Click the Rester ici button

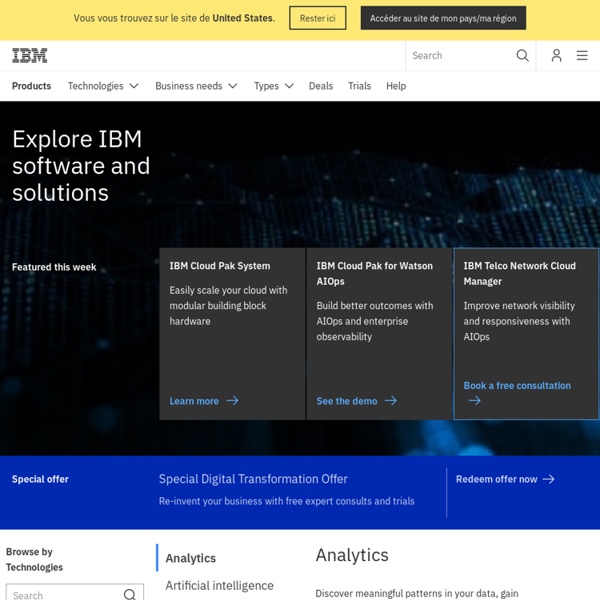pyautogui.click(x=318, y=18)
